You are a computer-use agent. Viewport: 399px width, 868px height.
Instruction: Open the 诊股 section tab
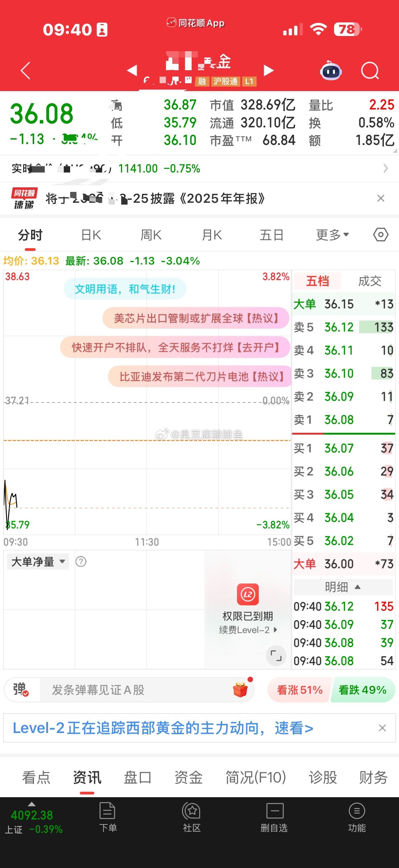pyautogui.click(x=323, y=778)
